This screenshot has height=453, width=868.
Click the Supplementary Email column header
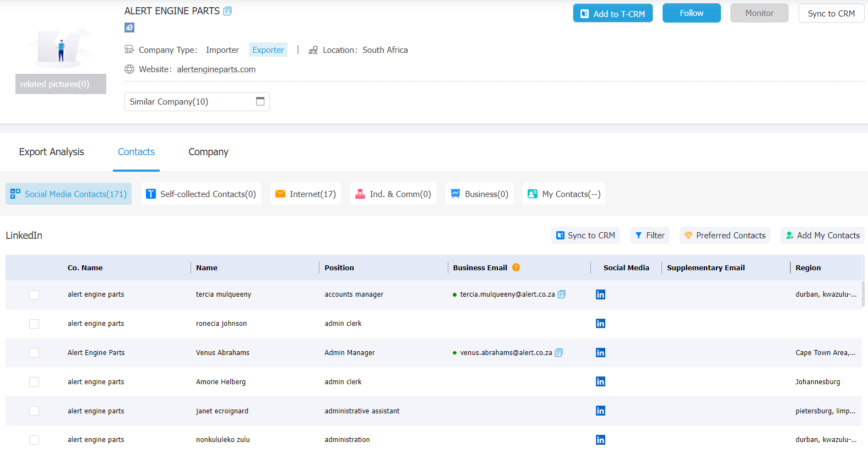coord(706,268)
